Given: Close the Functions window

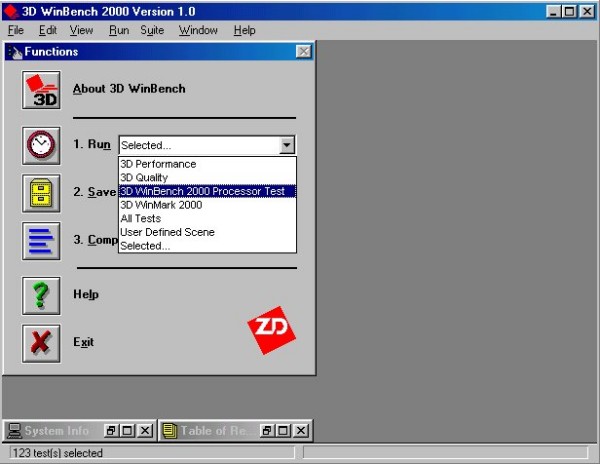Looking at the screenshot, I should pos(304,52).
